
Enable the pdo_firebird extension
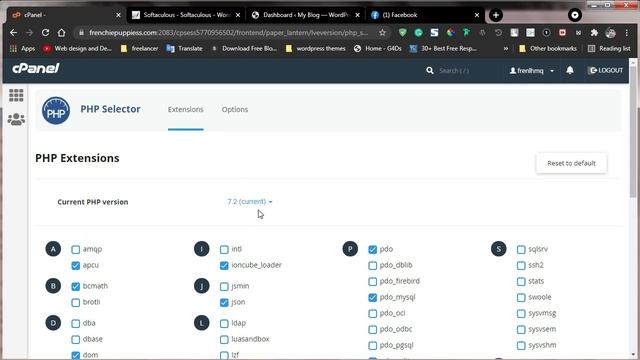point(373,282)
